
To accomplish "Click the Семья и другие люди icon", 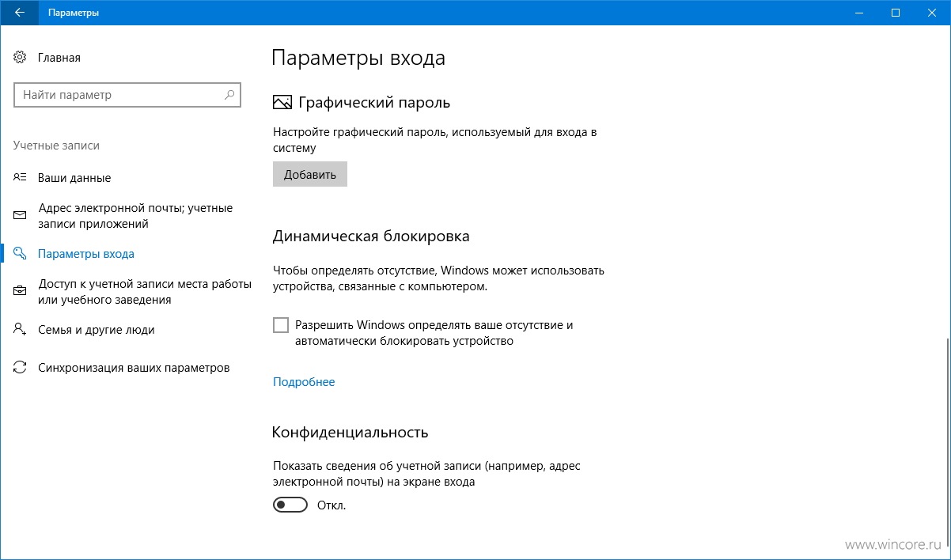I will click(x=21, y=330).
